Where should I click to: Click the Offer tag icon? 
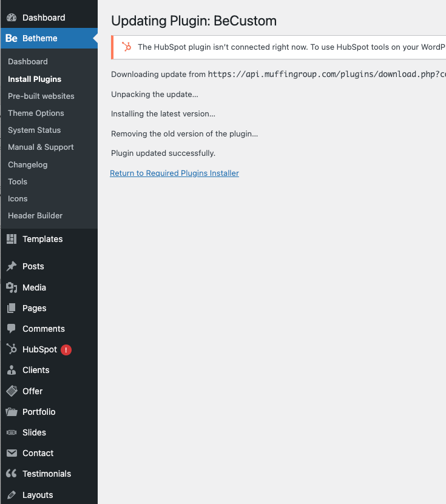click(12, 391)
